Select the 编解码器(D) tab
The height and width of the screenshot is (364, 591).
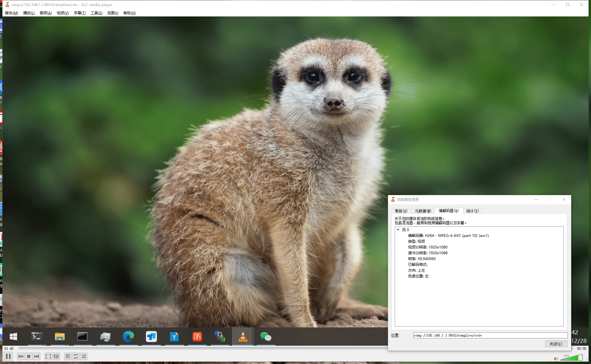click(x=449, y=211)
